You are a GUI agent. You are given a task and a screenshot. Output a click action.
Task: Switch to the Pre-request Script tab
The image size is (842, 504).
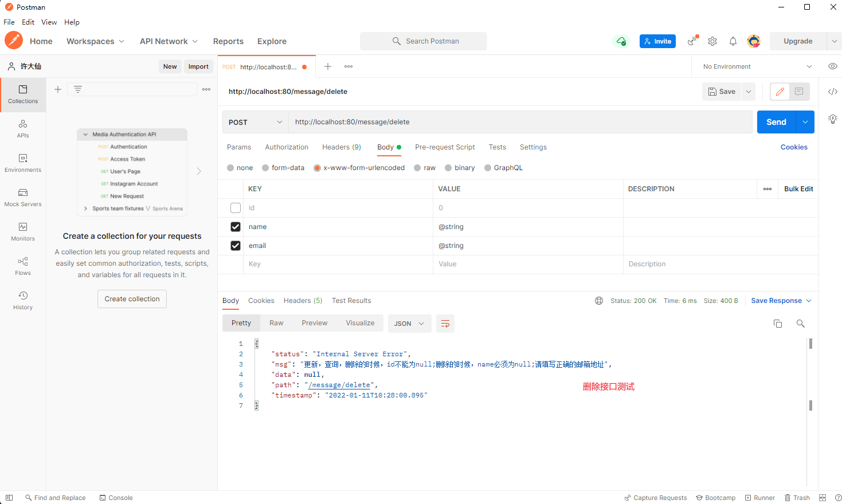[x=445, y=147]
